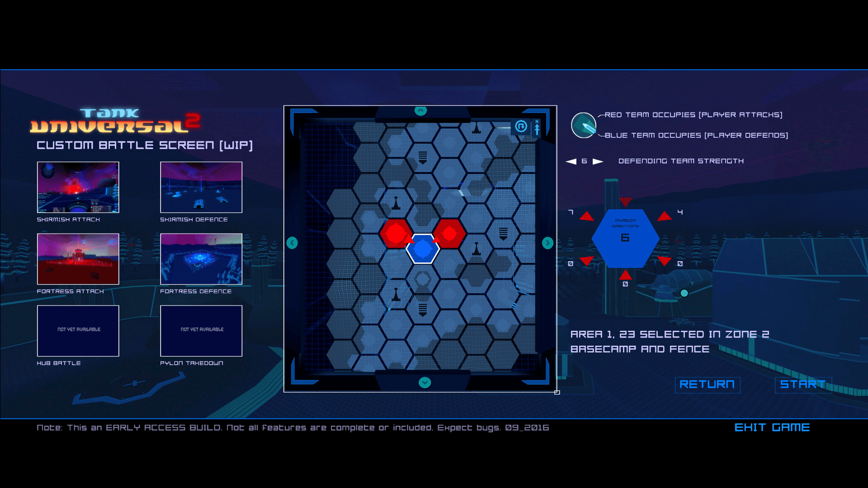Click the 'Basecamp and Fence' text

tap(640, 349)
